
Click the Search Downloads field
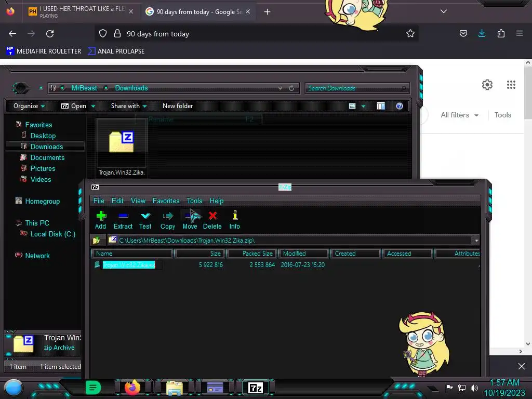tap(357, 88)
